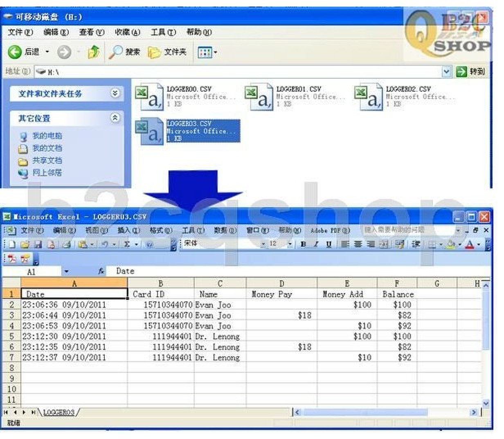Open the Views icon dropdown in Explorer
This screenshot has height=439, width=504.
click(x=207, y=52)
